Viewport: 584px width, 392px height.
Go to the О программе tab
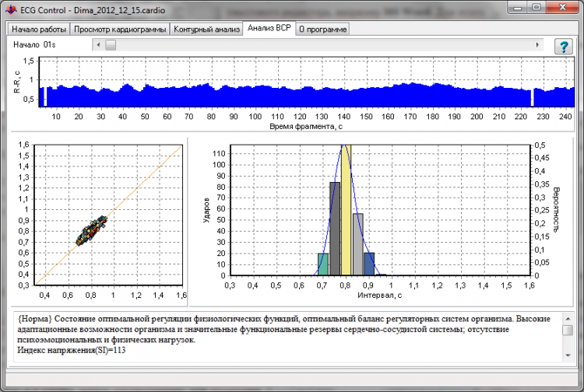point(322,29)
